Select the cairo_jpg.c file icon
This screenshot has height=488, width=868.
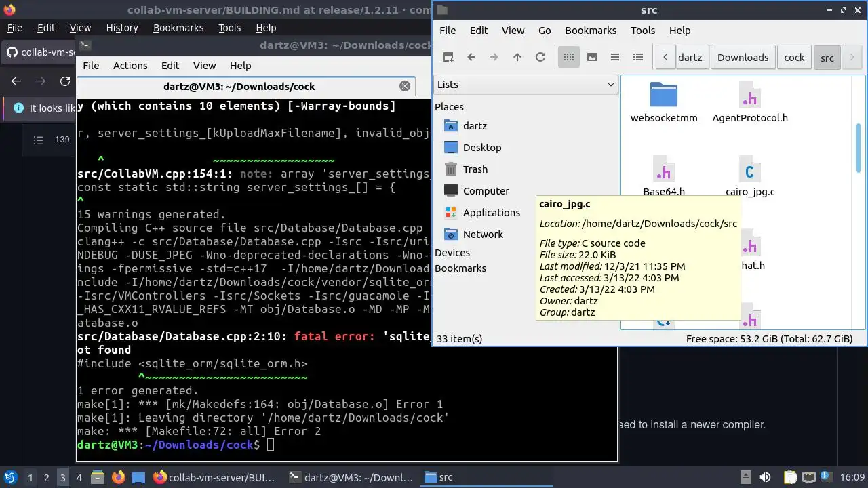(x=750, y=169)
